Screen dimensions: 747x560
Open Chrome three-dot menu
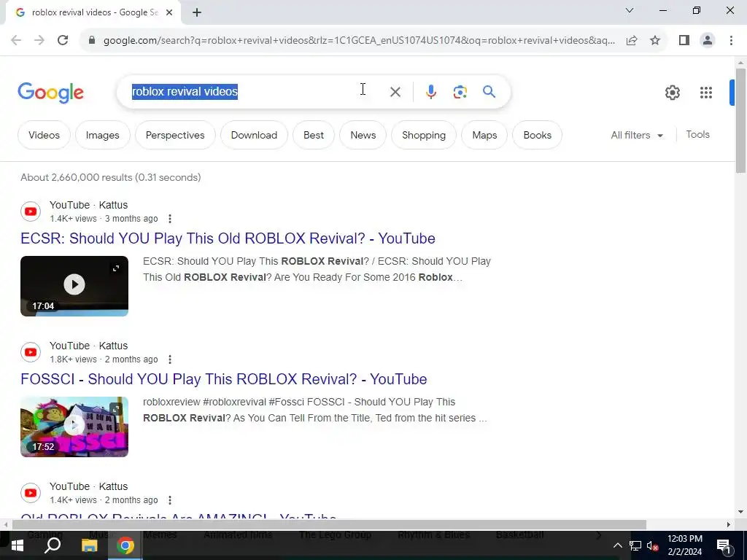(731, 41)
